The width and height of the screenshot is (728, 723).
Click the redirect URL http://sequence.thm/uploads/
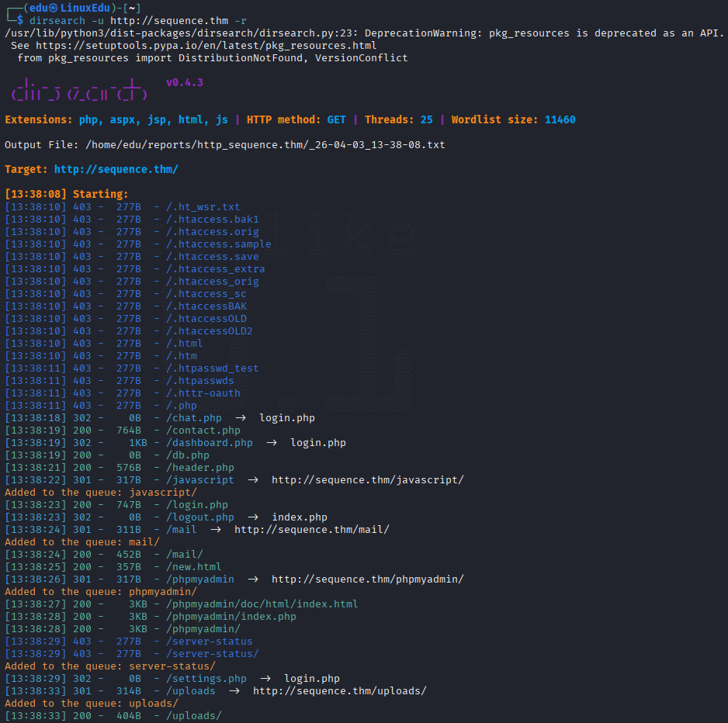339,691
